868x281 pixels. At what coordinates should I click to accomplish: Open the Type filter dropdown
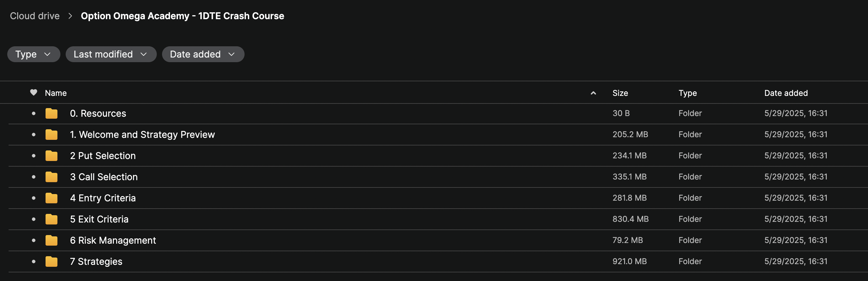[x=34, y=54]
